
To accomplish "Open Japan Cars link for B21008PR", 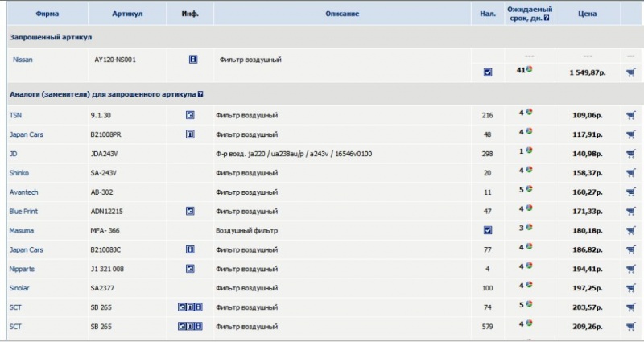I will [26, 134].
